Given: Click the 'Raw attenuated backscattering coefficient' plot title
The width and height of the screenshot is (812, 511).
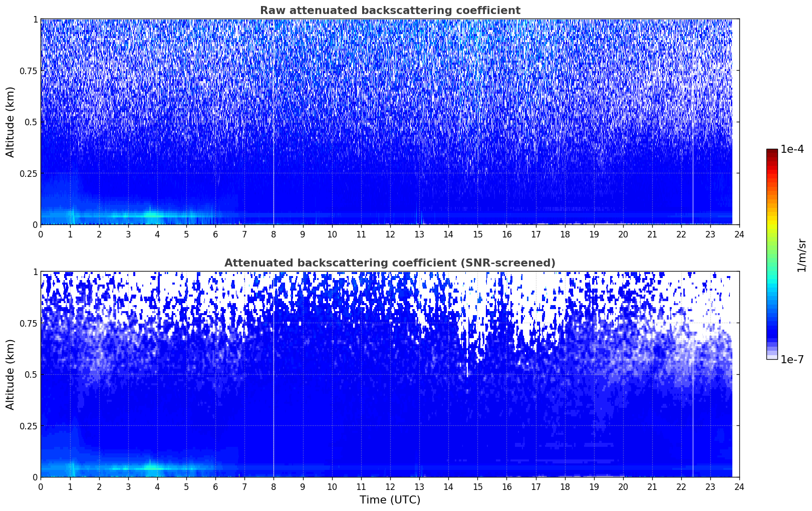Looking at the screenshot, I should pos(390,11).
